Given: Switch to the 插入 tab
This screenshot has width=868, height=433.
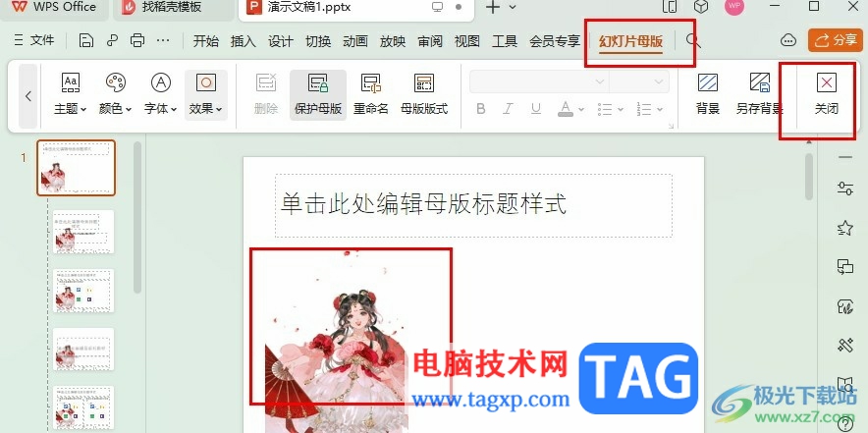Looking at the screenshot, I should [243, 41].
